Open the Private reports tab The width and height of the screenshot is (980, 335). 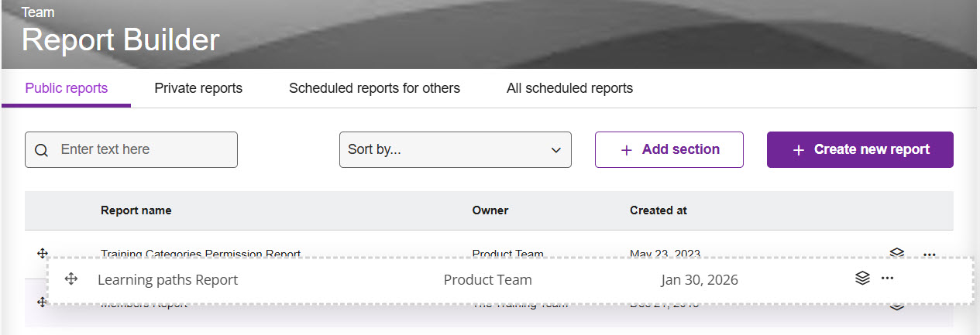198,88
